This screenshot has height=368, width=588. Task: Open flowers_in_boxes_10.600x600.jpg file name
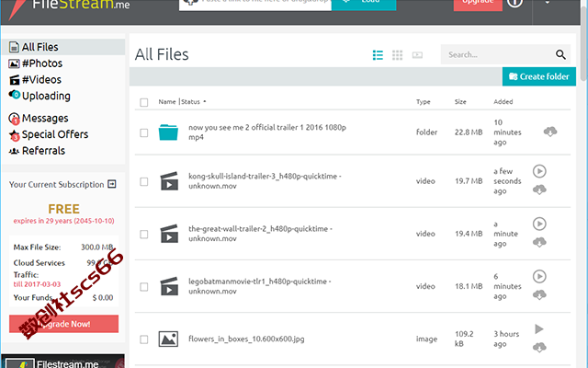tap(246, 339)
